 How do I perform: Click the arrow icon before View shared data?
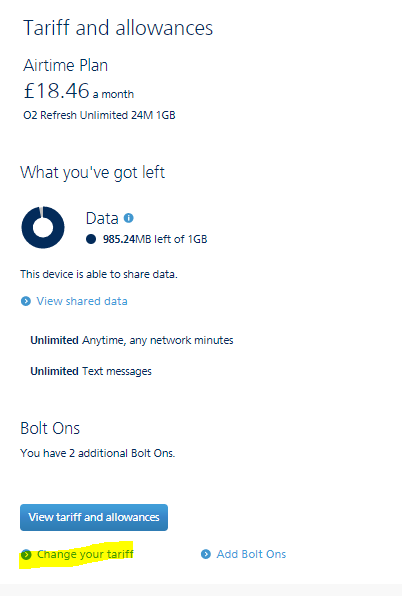[x=26, y=301]
